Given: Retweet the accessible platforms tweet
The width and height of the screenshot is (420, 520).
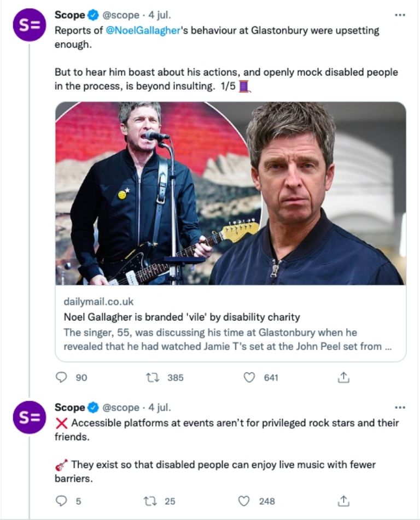Looking at the screenshot, I should [153, 500].
